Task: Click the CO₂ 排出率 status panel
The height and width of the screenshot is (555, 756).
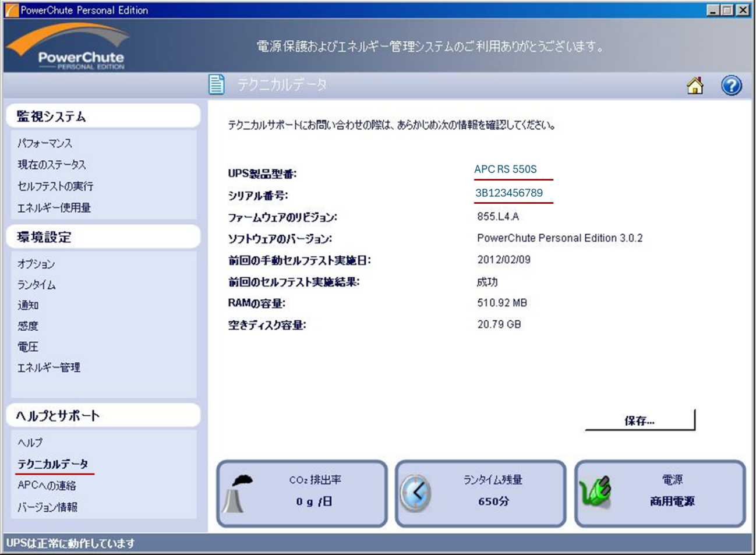Action: click(302, 494)
